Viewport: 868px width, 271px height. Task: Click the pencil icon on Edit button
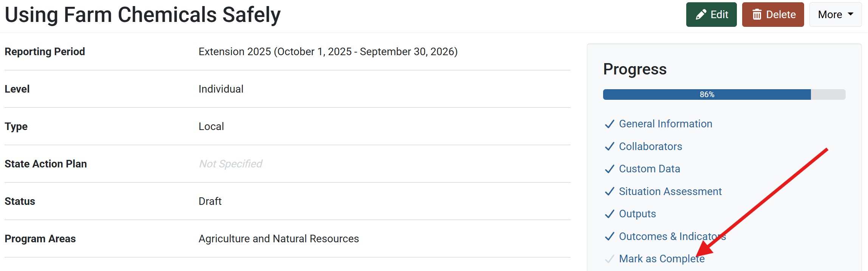pos(701,15)
